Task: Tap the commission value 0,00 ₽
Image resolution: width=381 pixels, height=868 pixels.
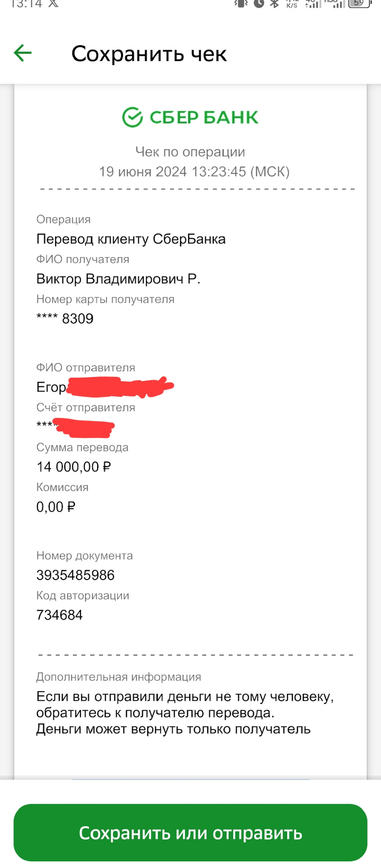Action: [56, 507]
